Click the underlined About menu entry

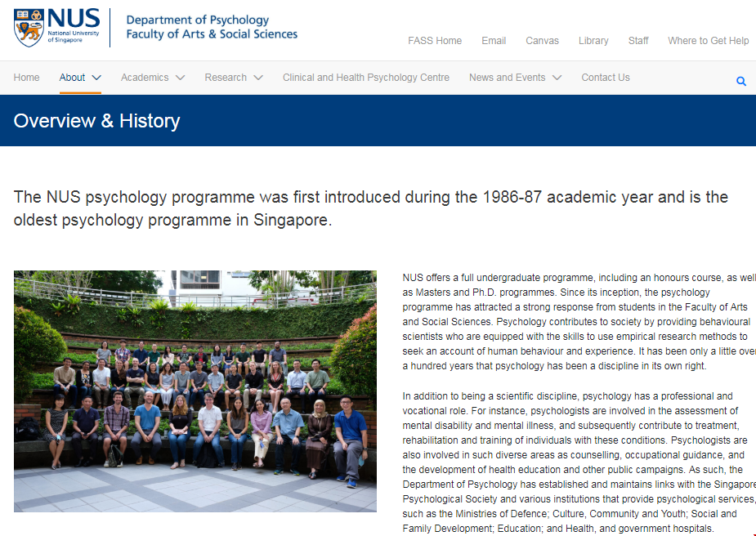coord(70,77)
